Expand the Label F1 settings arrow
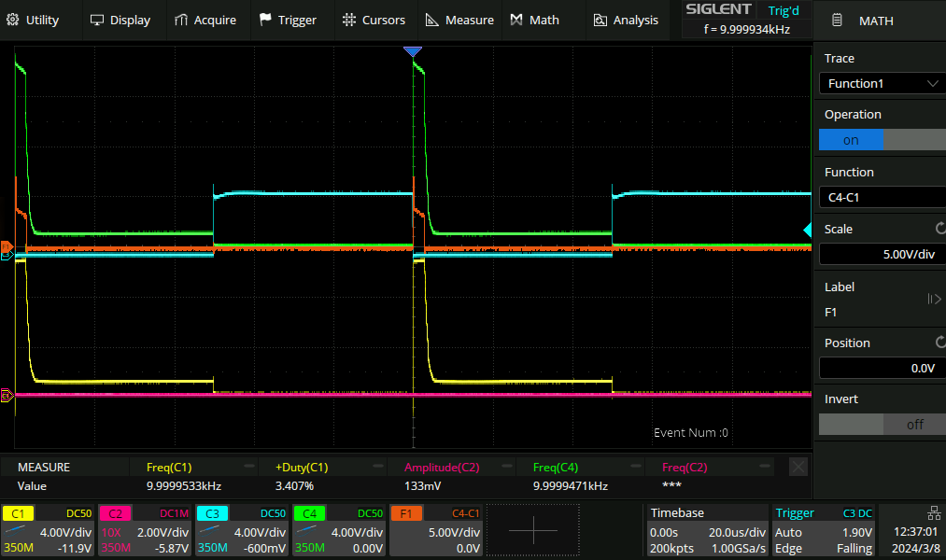946x560 pixels. tap(933, 299)
